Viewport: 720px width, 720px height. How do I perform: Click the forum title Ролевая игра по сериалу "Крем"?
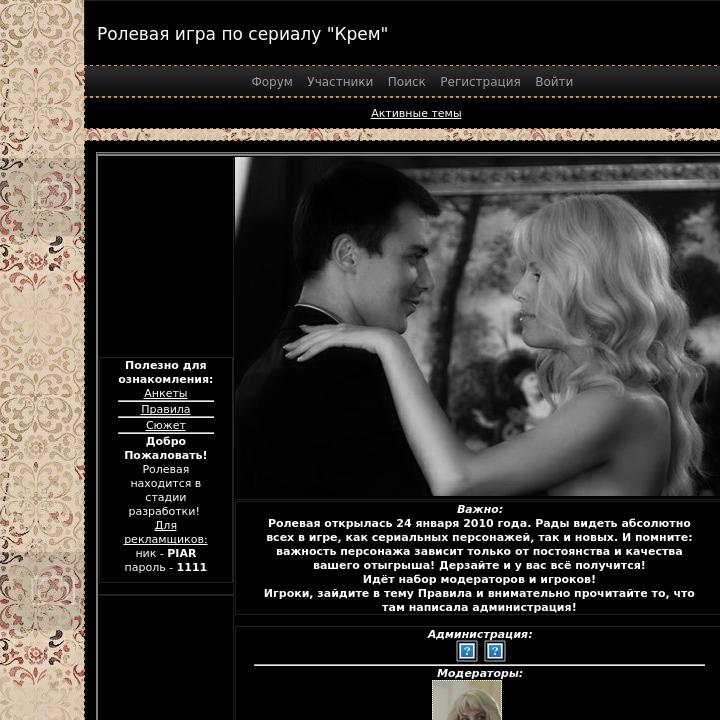(x=242, y=34)
